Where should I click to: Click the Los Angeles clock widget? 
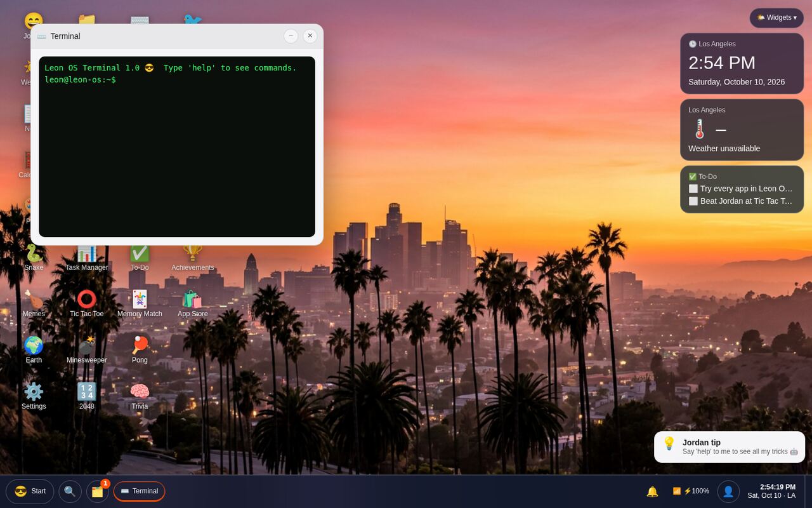pos(742,63)
